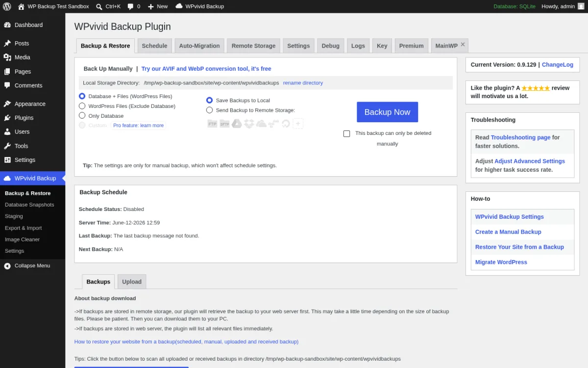Image resolution: width=588 pixels, height=368 pixels.
Task: Open Tools in sidebar
Action: pyautogui.click(x=32, y=146)
